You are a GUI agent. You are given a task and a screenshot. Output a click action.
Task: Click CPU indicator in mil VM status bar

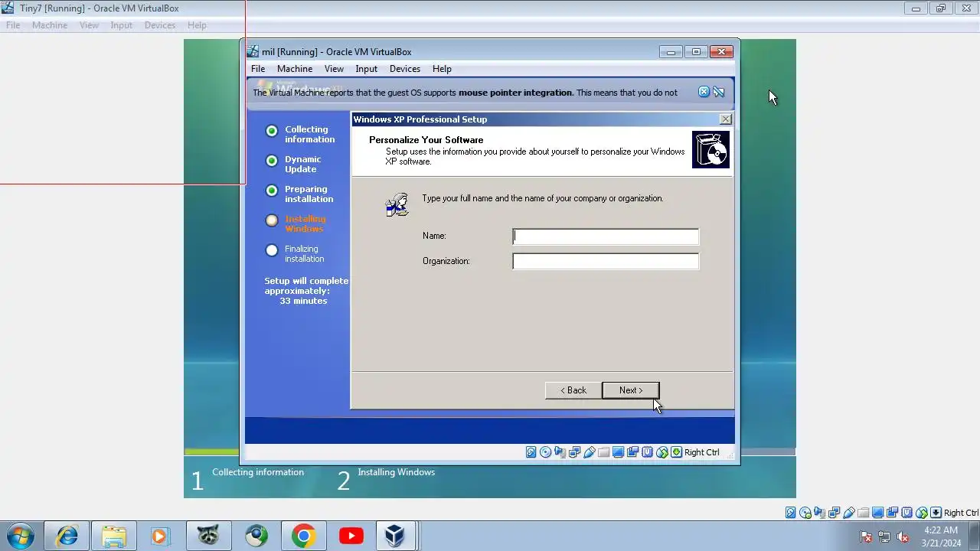pyautogui.click(x=647, y=452)
